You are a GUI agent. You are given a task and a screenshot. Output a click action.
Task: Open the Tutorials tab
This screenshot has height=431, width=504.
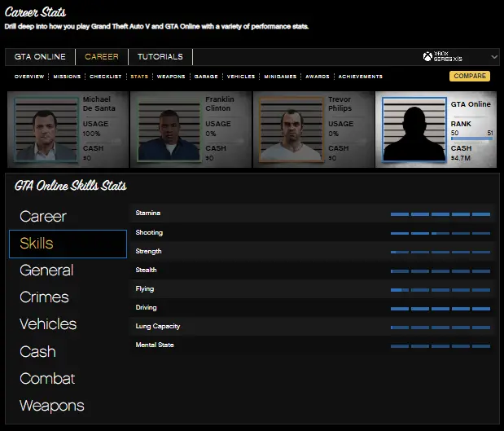[x=160, y=57]
